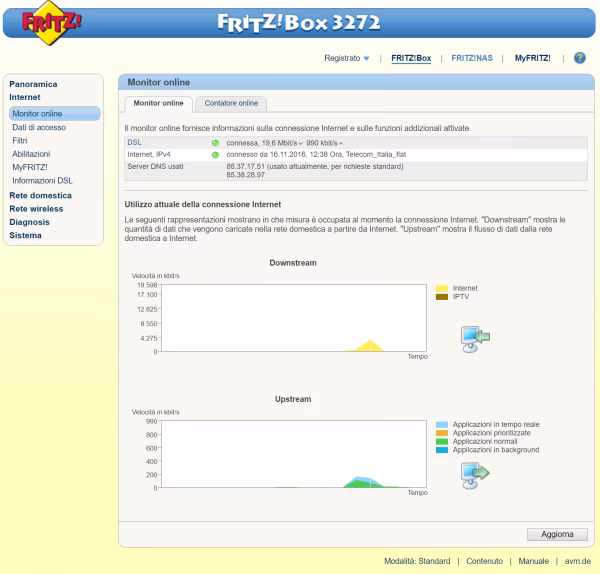This screenshot has height=574, width=600.
Task: Click DNS server address 85.38.28.97
Action: [x=245, y=175]
